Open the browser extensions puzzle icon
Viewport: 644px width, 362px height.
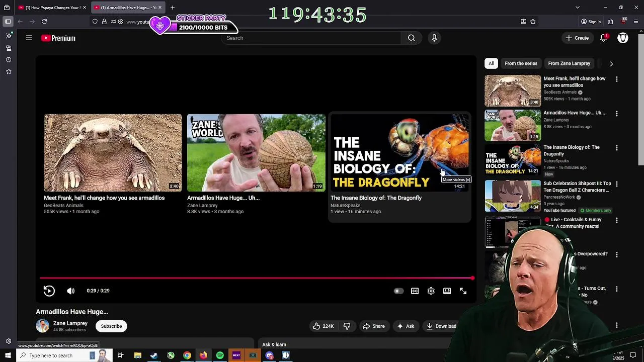pyautogui.click(x=610, y=22)
